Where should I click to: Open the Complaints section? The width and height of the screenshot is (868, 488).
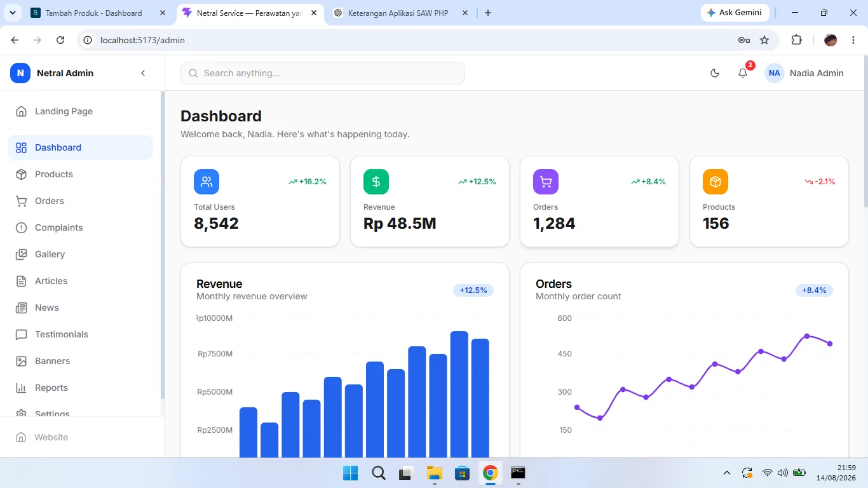tap(80, 227)
